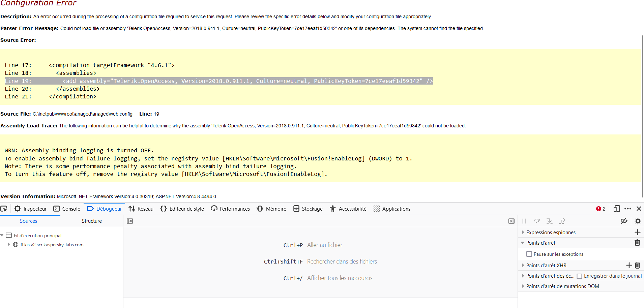Viewport: 644px width, 308px height.
Task: Select the Sources sub-tab
Action: click(28, 221)
